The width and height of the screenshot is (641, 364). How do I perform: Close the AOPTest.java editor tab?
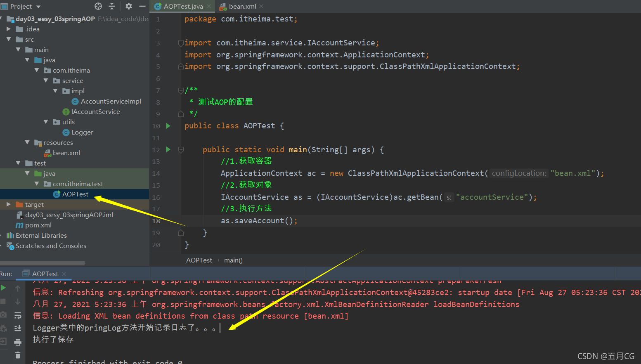209,6
